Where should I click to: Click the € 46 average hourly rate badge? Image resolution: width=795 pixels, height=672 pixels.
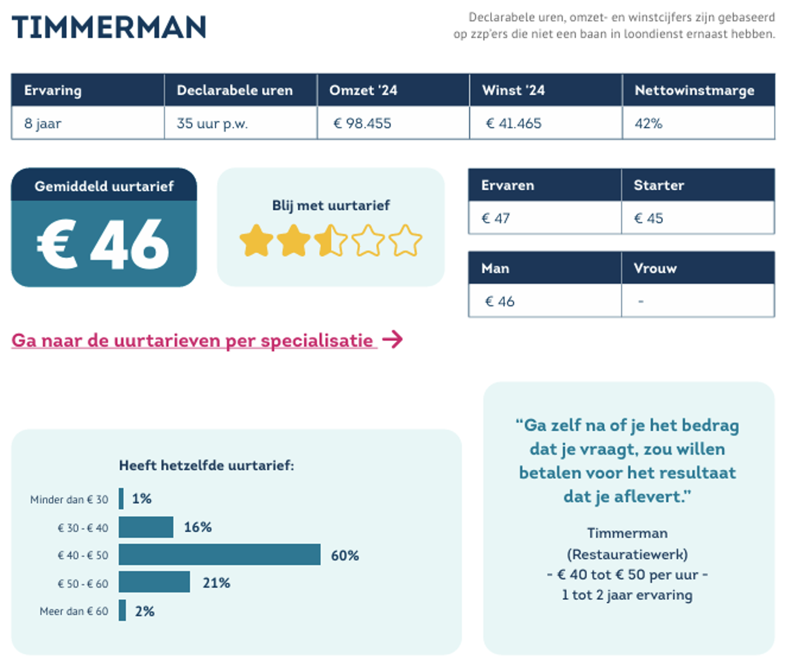pos(104,227)
